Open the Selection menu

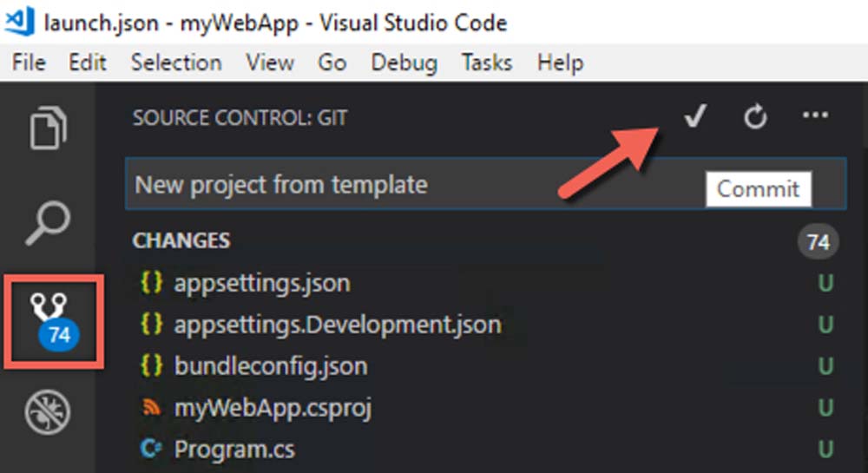[176, 62]
